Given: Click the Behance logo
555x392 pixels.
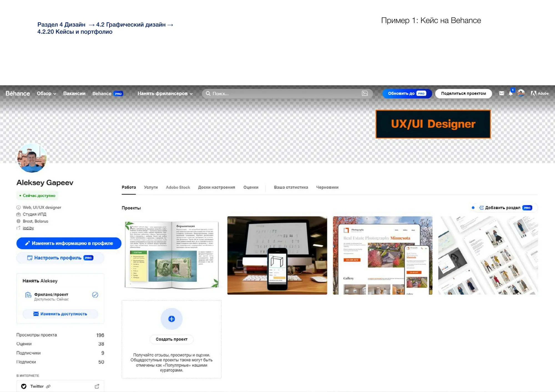Looking at the screenshot, I should [x=17, y=93].
